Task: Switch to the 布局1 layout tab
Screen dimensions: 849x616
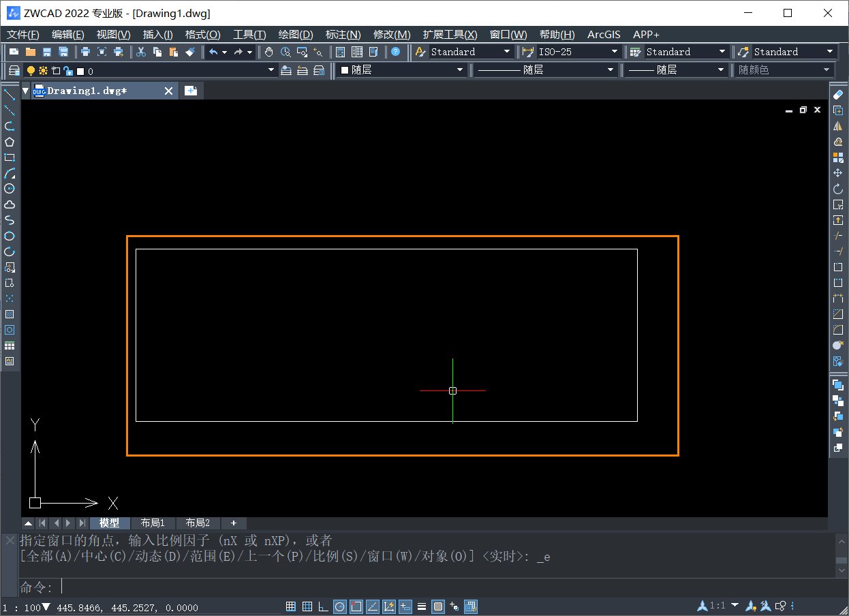Action: (x=153, y=523)
